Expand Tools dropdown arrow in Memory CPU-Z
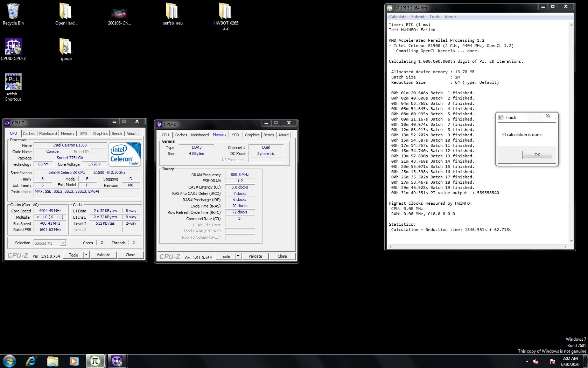588x368 pixels. click(x=238, y=256)
